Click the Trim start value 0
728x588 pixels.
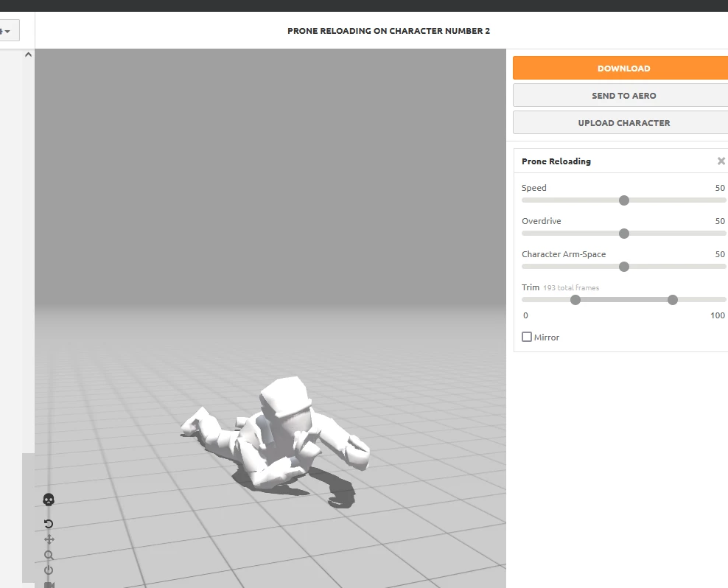525,315
